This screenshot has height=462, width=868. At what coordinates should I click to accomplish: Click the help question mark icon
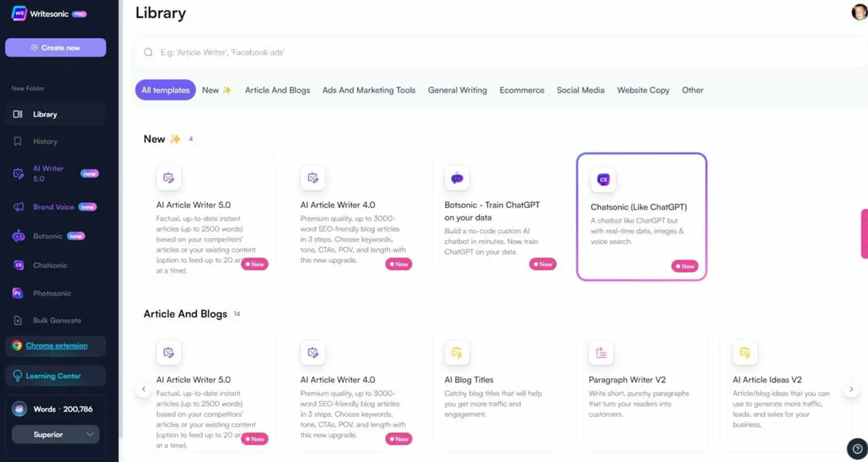click(x=857, y=449)
